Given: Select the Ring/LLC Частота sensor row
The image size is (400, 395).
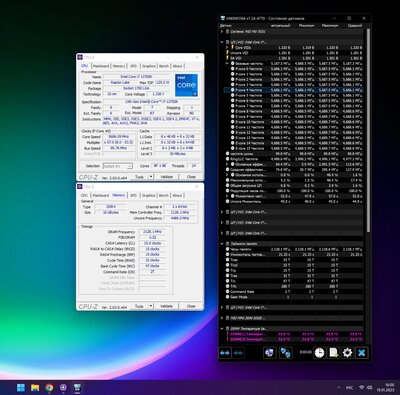Looking at the screenshot, I should [293, 159].
